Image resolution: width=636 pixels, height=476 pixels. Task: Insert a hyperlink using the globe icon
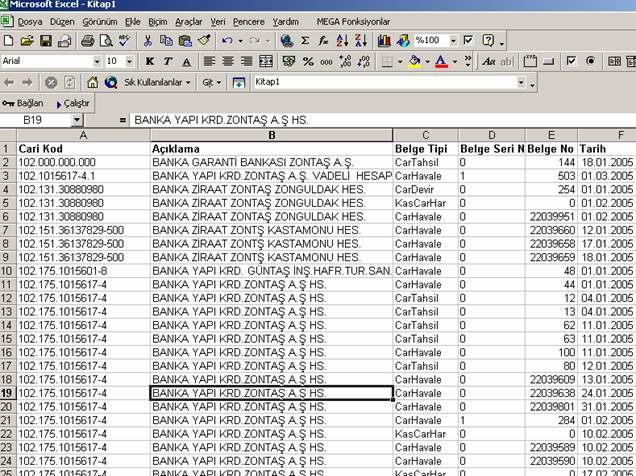point(287,41)
